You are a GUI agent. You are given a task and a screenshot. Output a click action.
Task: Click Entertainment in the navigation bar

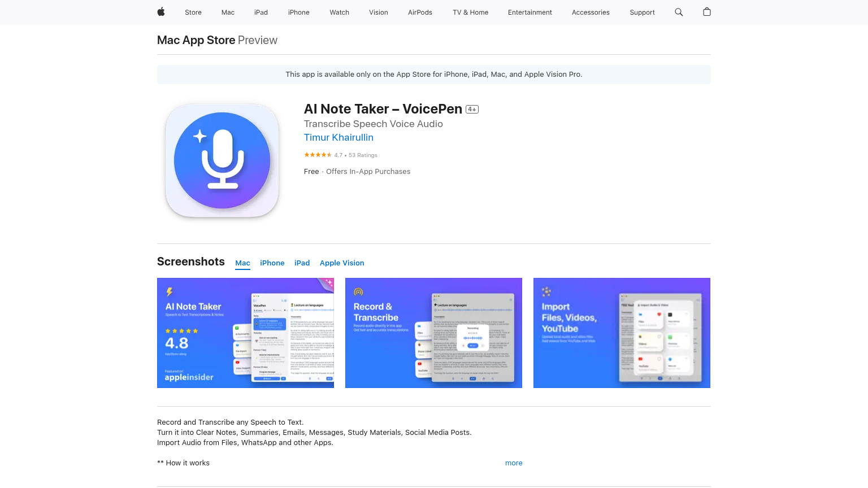(x=530, y=12)
